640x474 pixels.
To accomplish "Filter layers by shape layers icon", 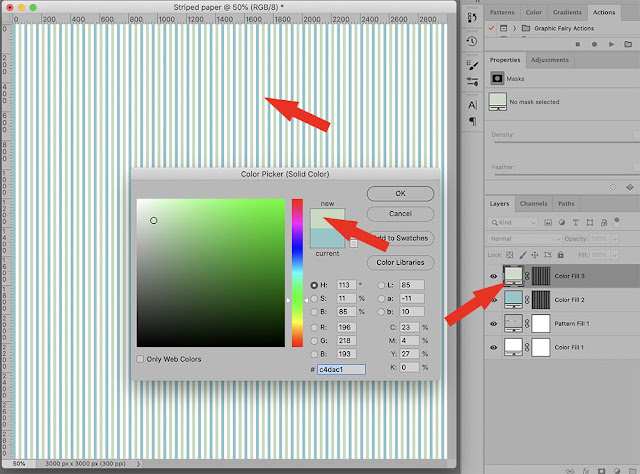I will click(x=590, y=223).
